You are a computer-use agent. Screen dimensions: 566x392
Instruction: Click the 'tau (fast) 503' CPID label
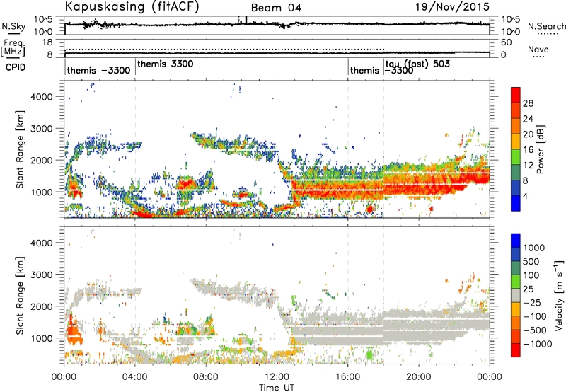click(x=417, y=64)
